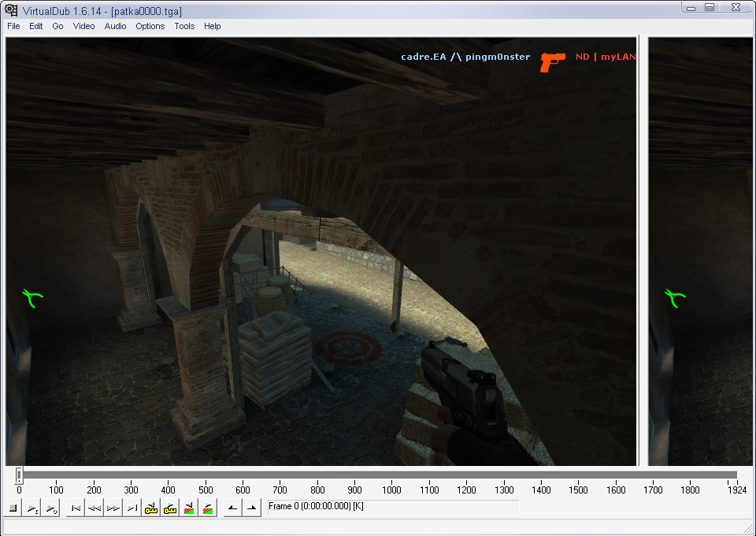Screen dimensions: 756x536
Task: Open the File menu
Action: [13, 26]
